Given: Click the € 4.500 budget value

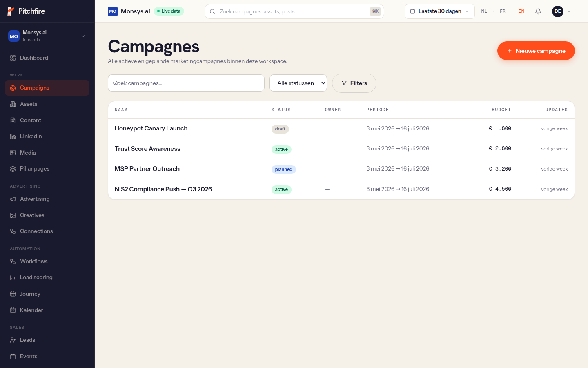Looking at the screenshot, I should 500,189.
